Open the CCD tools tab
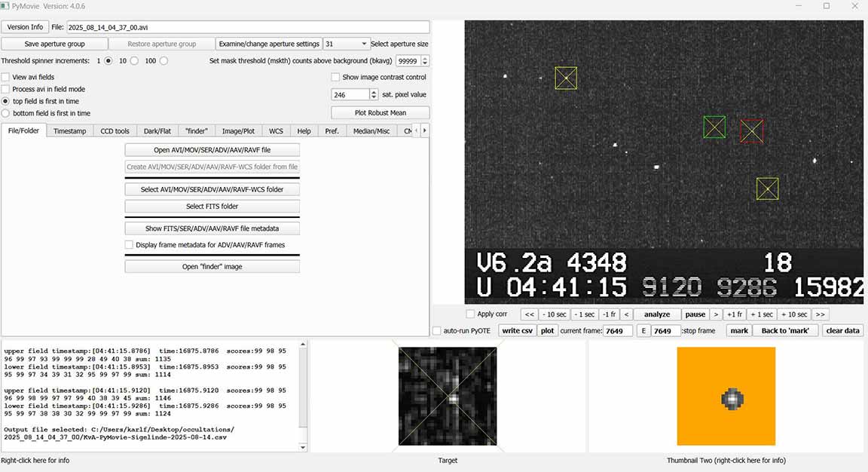The image size is (868, 472). [x=115, y=131]
